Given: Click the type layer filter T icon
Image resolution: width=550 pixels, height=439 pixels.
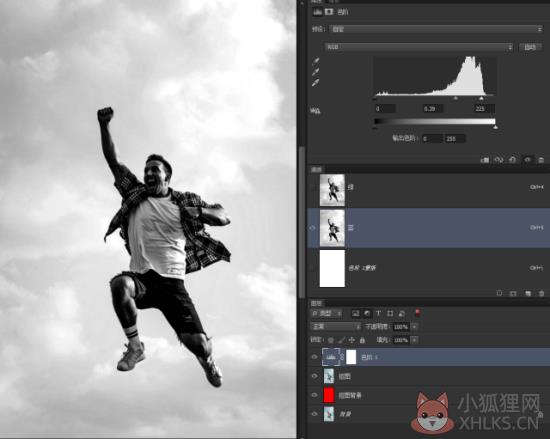Looking at the screenshot, I should pos(378,313).
